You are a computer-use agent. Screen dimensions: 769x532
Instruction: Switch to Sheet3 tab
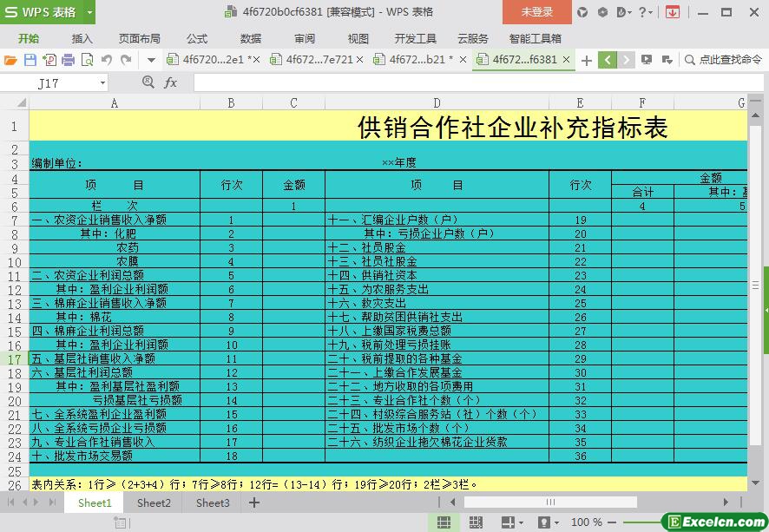[x=213, y=502]
